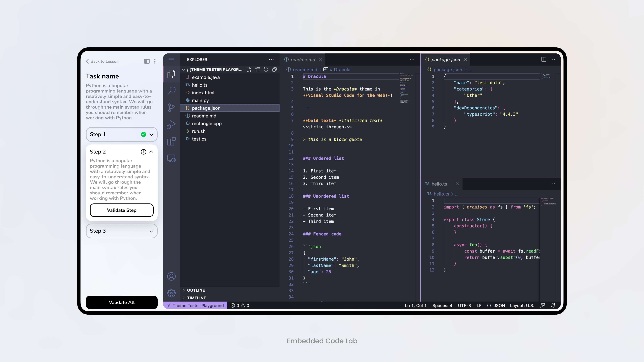Viewport: 644px width, 362px height.
Task: Open the Remote Explorer view
Action: point(171,158)
